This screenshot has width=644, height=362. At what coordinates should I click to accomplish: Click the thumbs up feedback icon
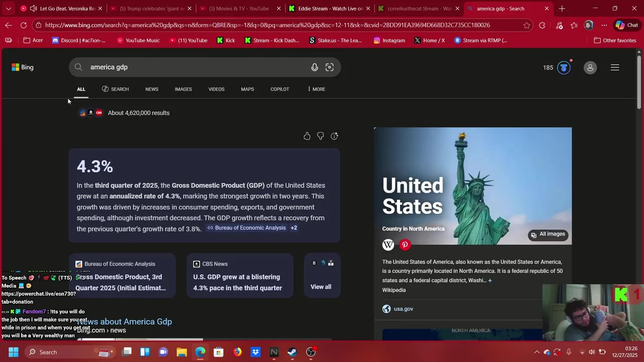[307, 136]
